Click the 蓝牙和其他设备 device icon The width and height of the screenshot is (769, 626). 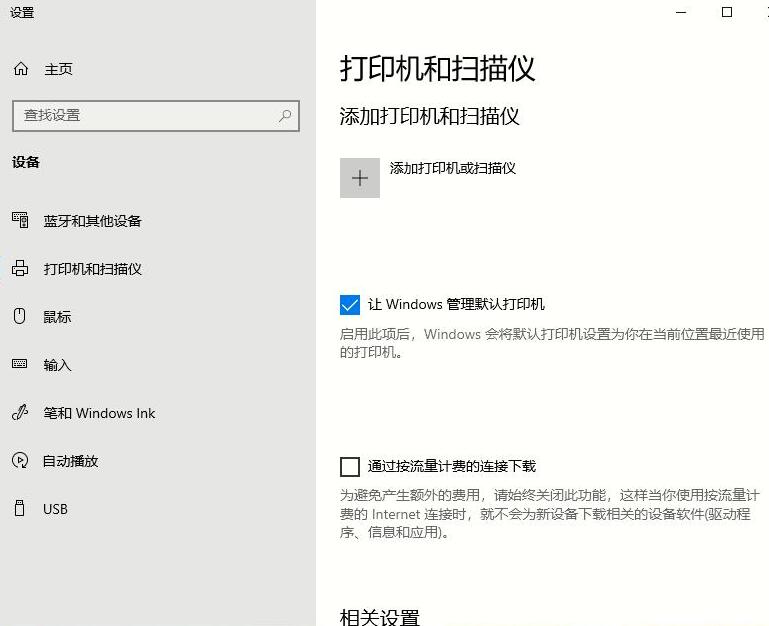coord(20,220)
